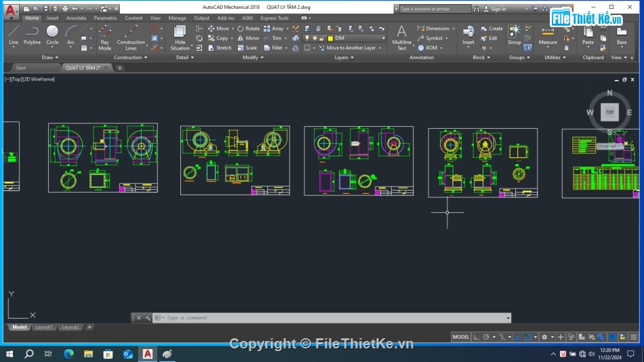
Task: Open the Start file tab
Action: 21,68
